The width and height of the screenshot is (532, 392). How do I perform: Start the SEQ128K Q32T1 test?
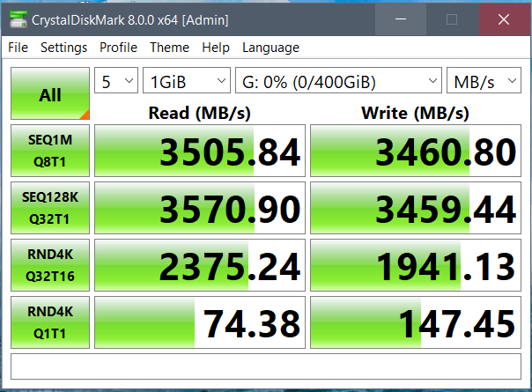[x=50, y=208]
